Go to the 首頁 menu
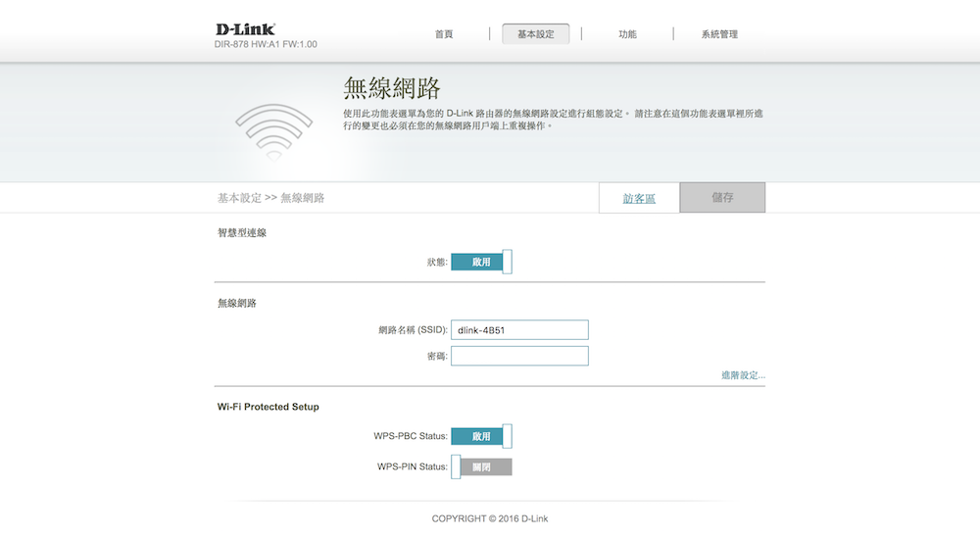Image resolution: width=980 pixels, height=538 pixels. click(444, 34)
